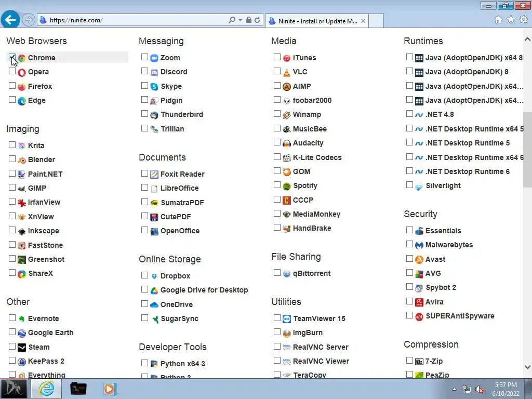Enable the LibreOffice checkbox
This screenshot has height=399, width=532.
click(x=144, y=187)
